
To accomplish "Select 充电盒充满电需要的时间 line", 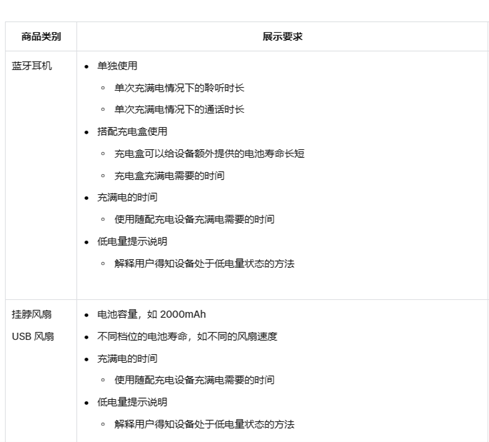I will pyautogui.click(x=169, y=176).
